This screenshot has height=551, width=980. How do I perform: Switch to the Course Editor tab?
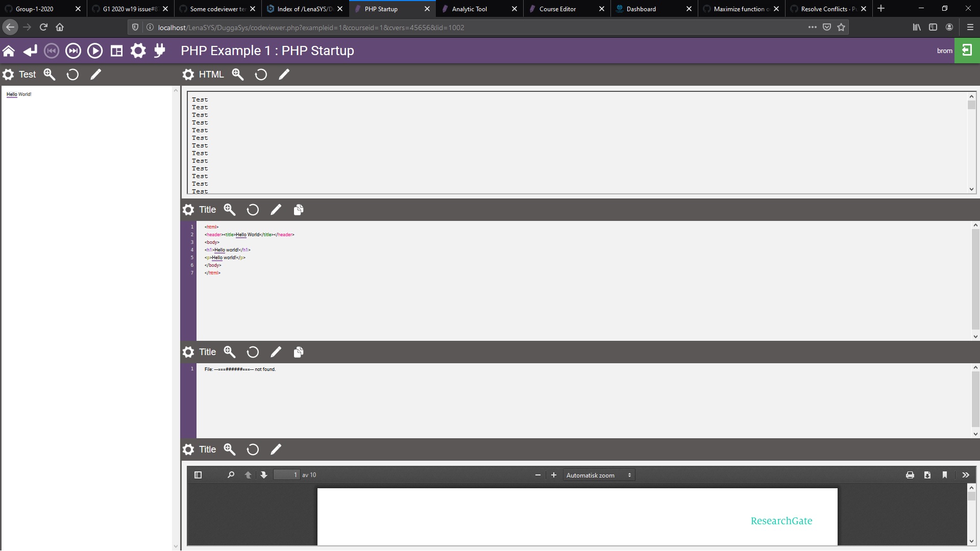coord(557,9)
